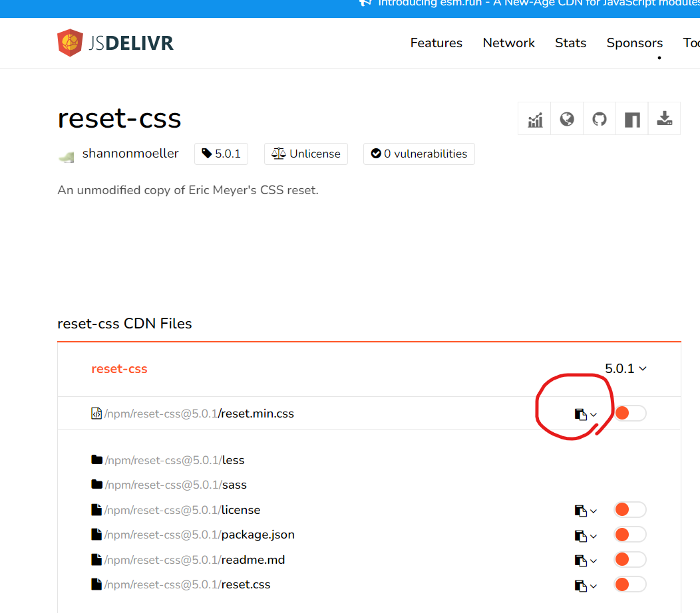The image size is (700, 613).
Task: Open the package homepage globe icon
Action: click(567, 119)
